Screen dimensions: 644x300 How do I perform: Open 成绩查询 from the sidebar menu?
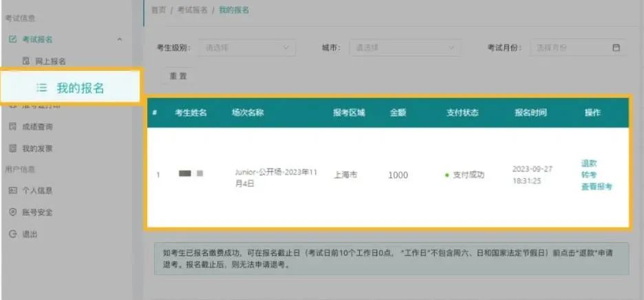[x=37, y=127]
